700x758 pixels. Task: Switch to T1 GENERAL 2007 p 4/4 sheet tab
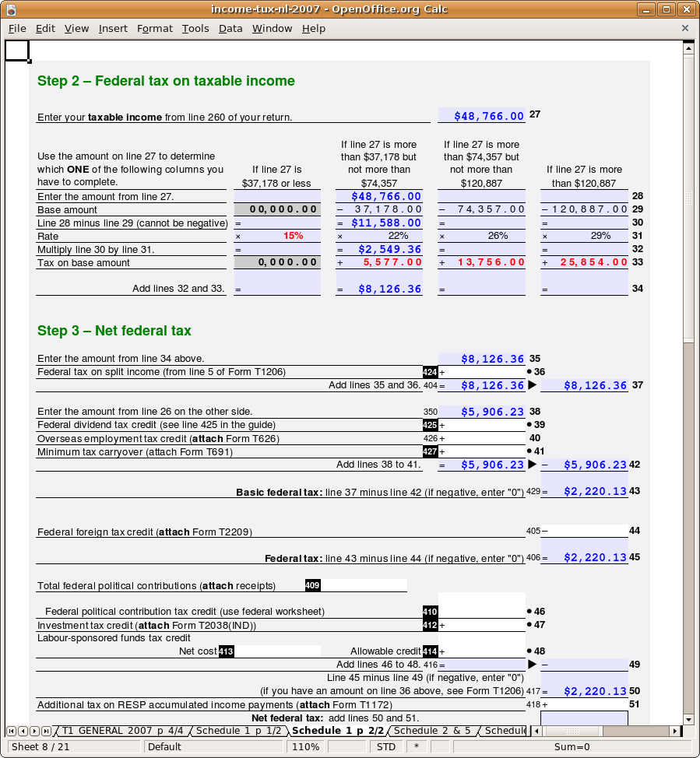click(x=122, y=731)
